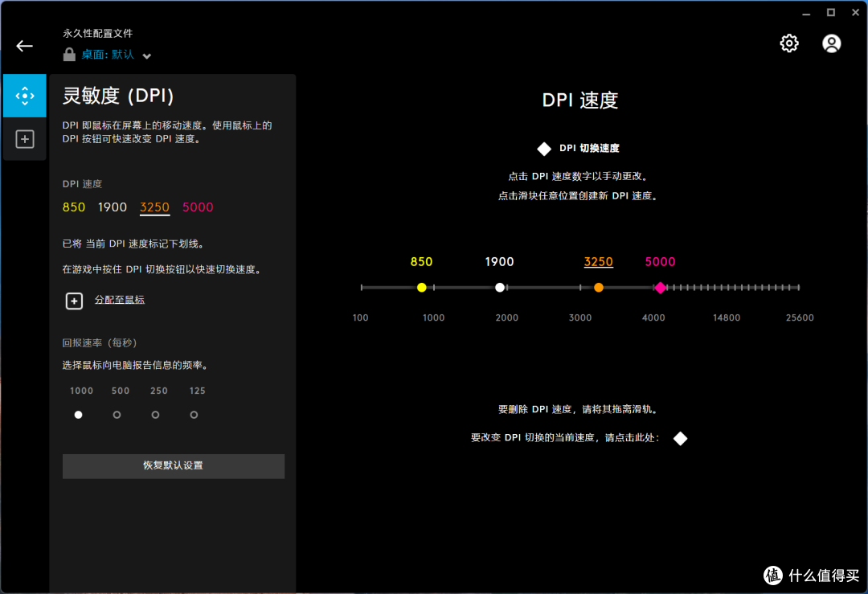Maximize the window
The height and width of the screenshot is (594, 868).
(x=831, y=12)
